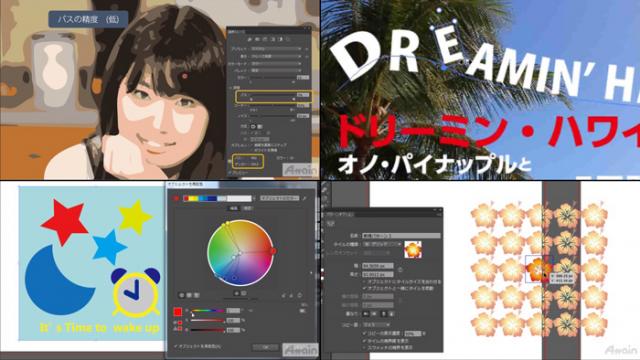Toggle show tile edge checkbox
The image size is (640, 360).
point(364,340)
